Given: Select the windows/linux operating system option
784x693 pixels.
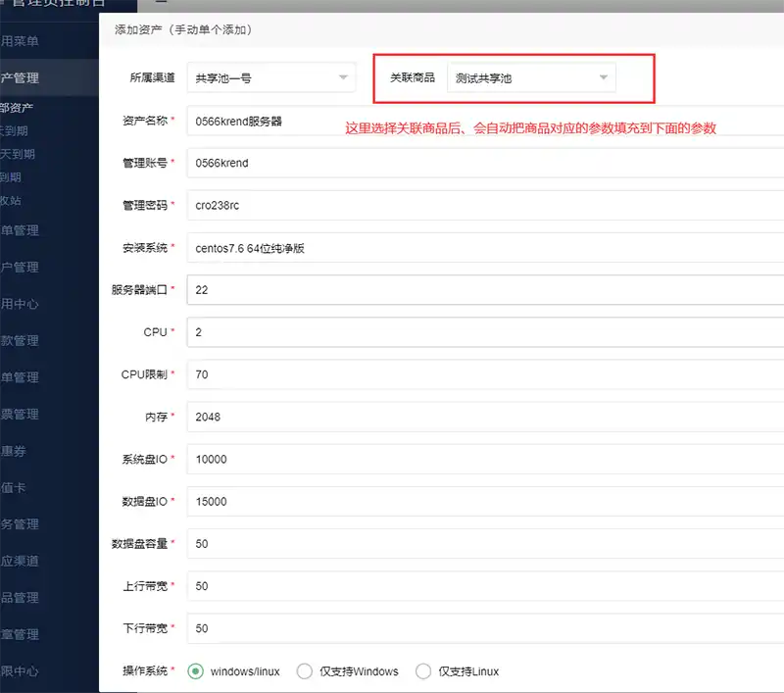Looking at the screenshot, I should [x=195, y=671].
